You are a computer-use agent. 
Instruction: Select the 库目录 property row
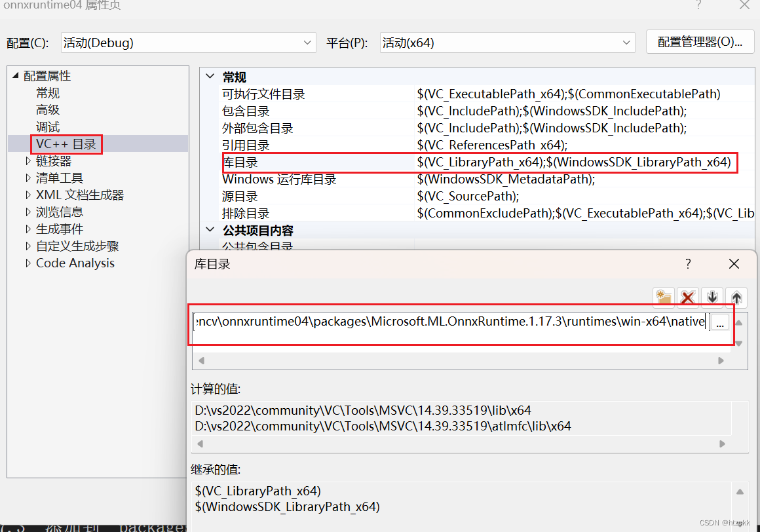tap(487, 162)
